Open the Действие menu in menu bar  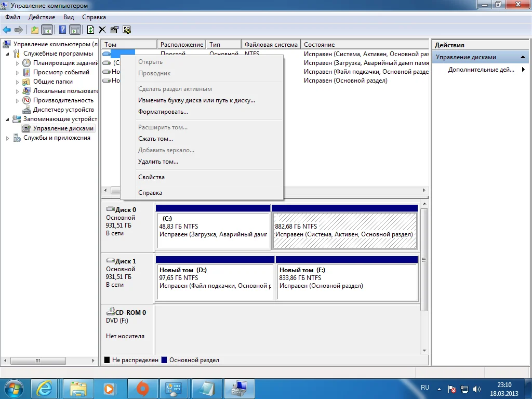(42, 17)
